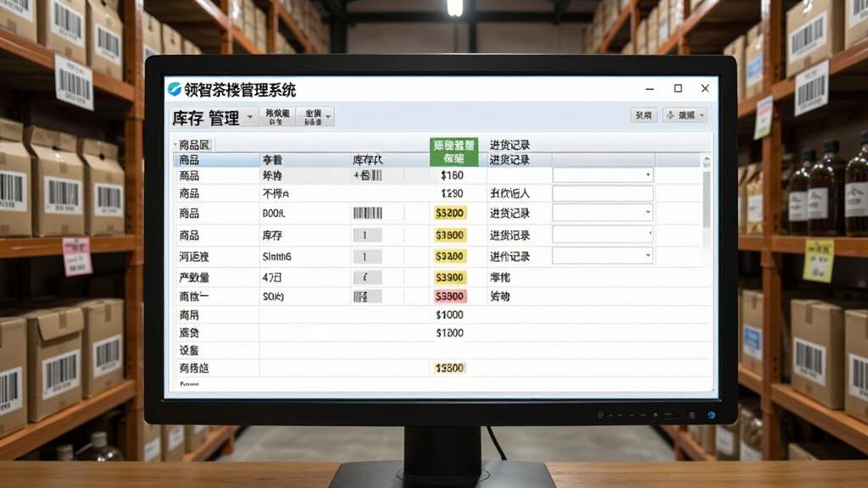Select the 47日 cell

click(272, 278)
